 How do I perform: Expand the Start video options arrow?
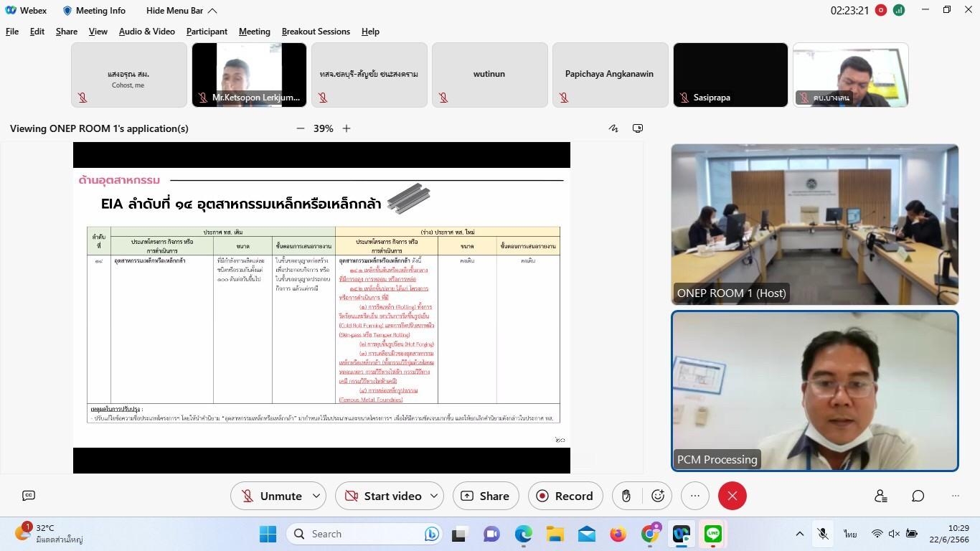434,496
